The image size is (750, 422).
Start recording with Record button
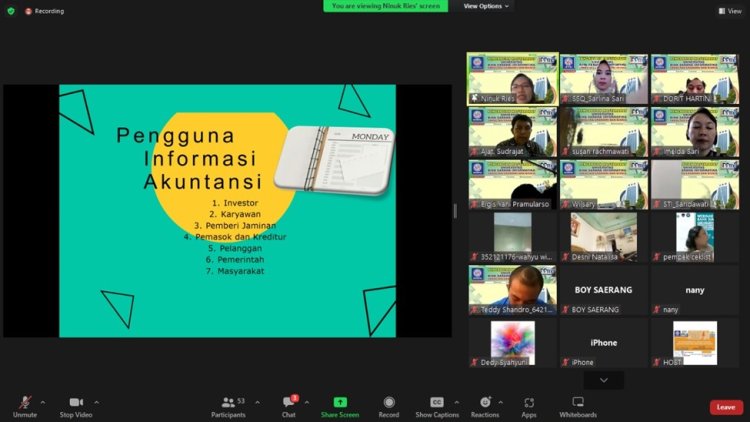pyautogui.click(x=389, y=407)
